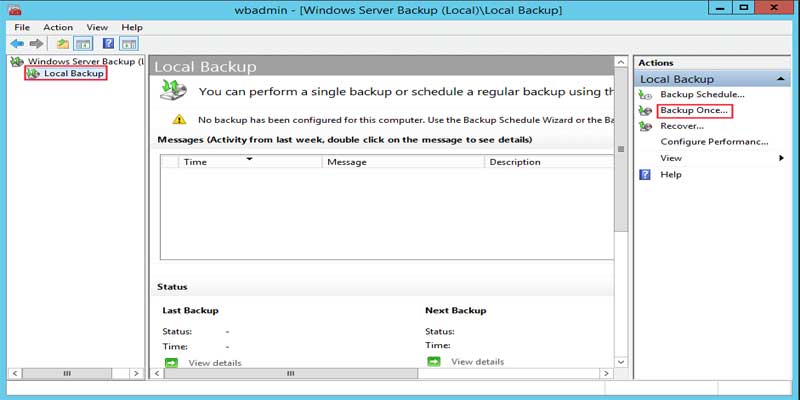Open Help in the Actions pane
Viewport: 800px width, 400px height.
click(670, 174)
